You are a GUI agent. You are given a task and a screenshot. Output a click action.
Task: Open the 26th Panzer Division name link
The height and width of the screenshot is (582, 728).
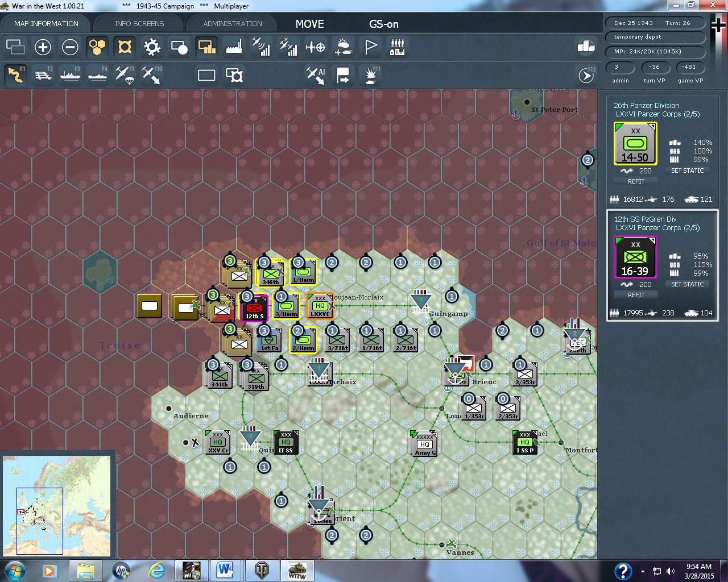(646, 105)
